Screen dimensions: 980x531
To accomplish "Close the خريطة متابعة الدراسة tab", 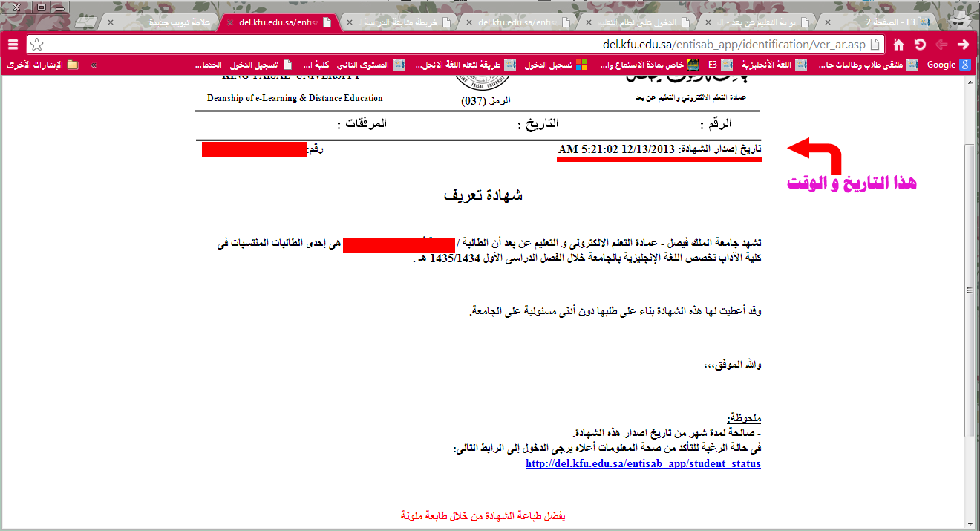I will 348,22.
